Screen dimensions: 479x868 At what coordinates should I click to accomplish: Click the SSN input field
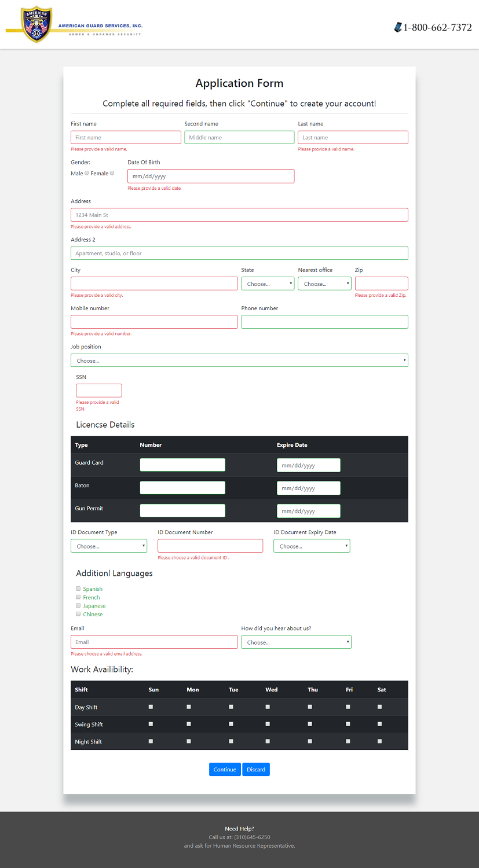point(98,390)
